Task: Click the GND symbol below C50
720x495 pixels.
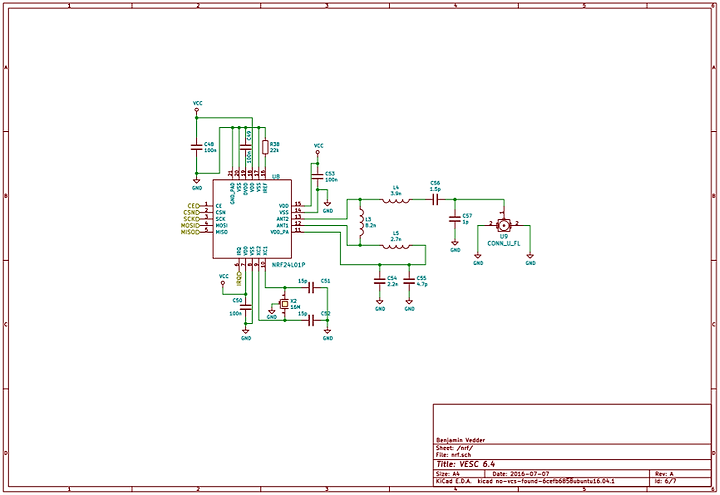Action: tap(246, 334)
